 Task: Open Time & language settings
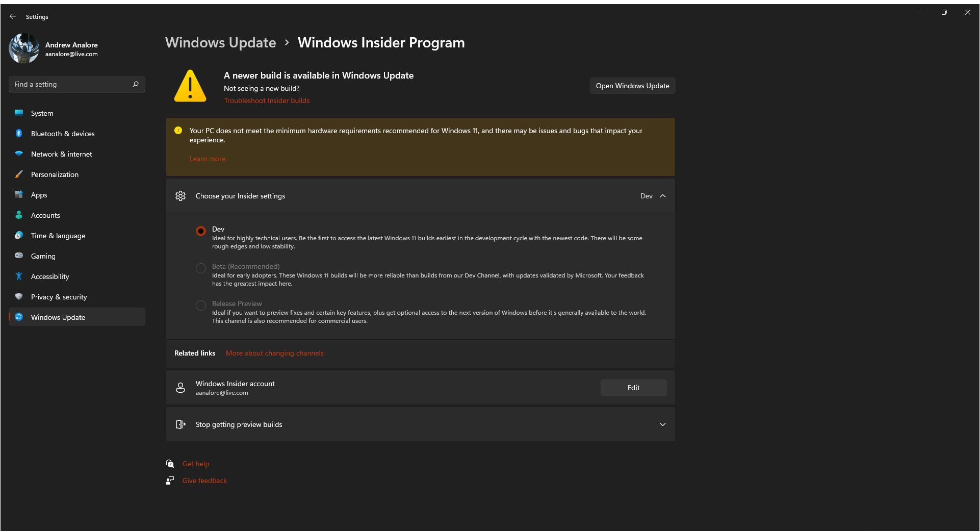click(77, 236)
